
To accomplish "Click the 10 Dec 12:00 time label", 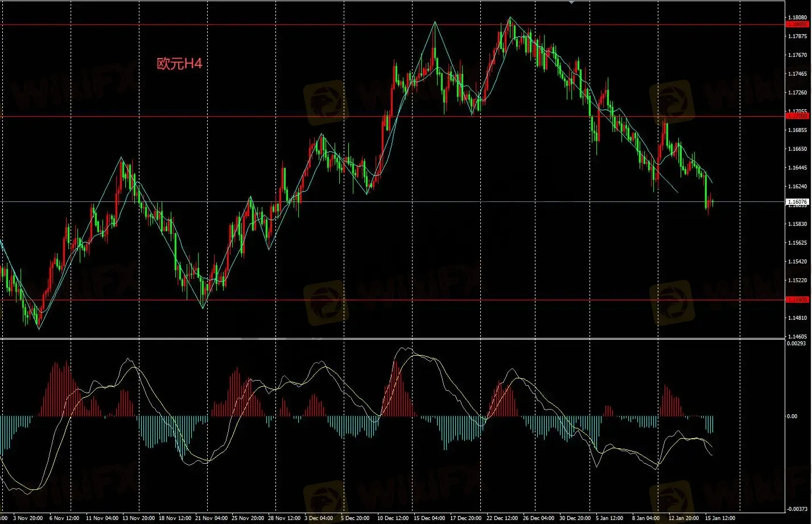I will tap(393, 519).
